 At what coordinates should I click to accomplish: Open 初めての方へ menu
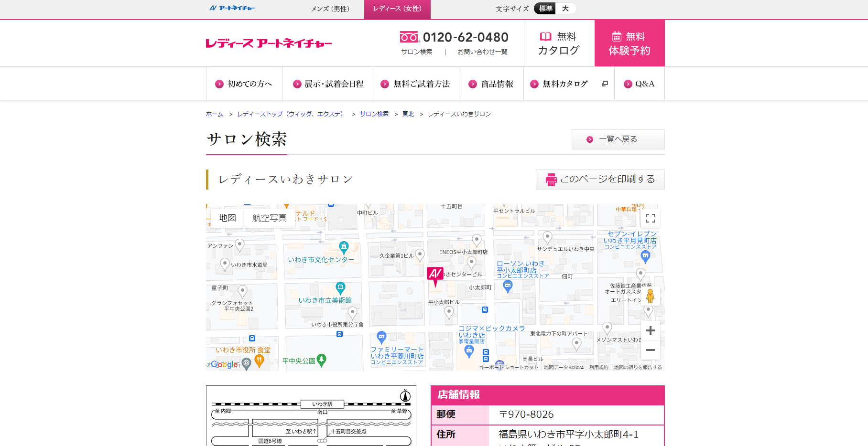pyautogui.click(x=244, y=84)
